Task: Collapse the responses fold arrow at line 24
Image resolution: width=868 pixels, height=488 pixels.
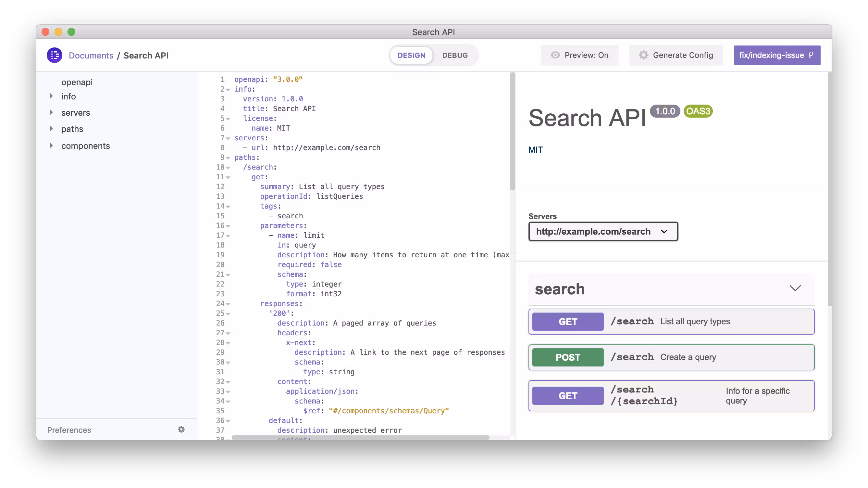Action: pos(228,304)
